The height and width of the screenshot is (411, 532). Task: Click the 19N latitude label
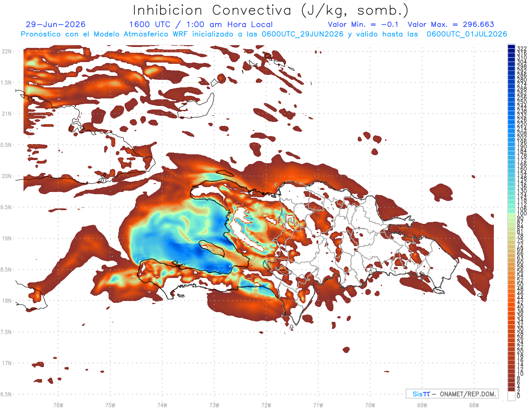pyautogui.click(x=7, y=239)
